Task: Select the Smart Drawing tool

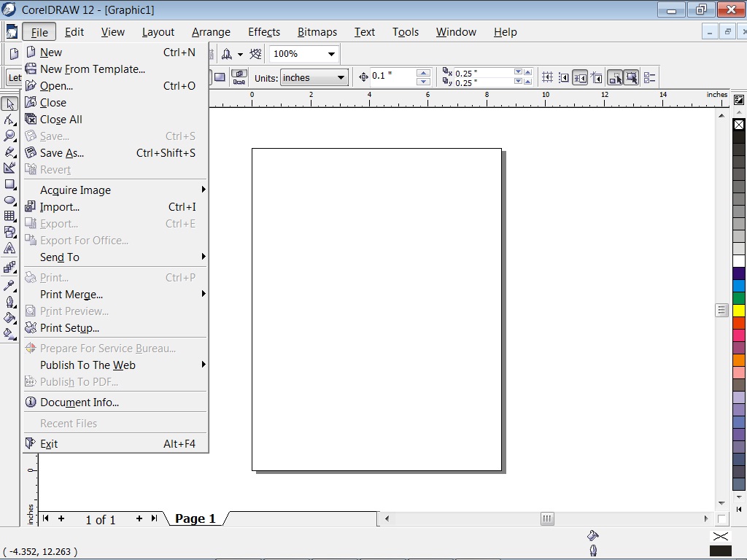Action: pyautogui.click(x=9, y=168)
